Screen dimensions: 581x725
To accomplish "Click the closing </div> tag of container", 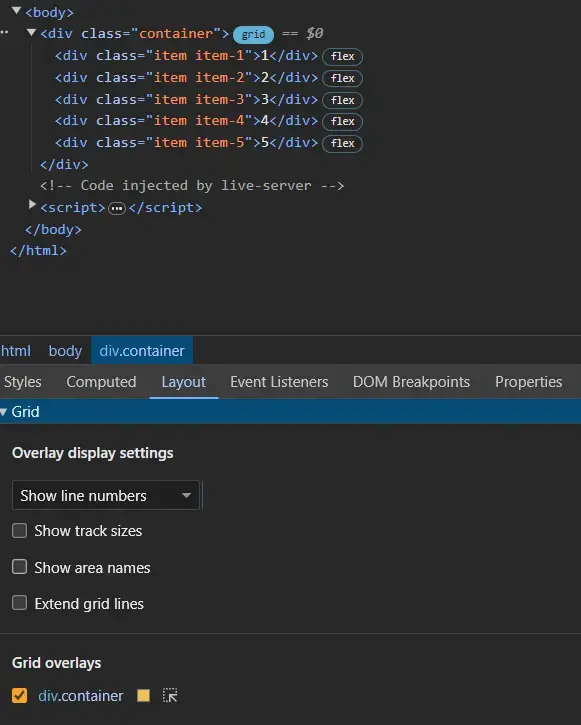I will (64, 165).
